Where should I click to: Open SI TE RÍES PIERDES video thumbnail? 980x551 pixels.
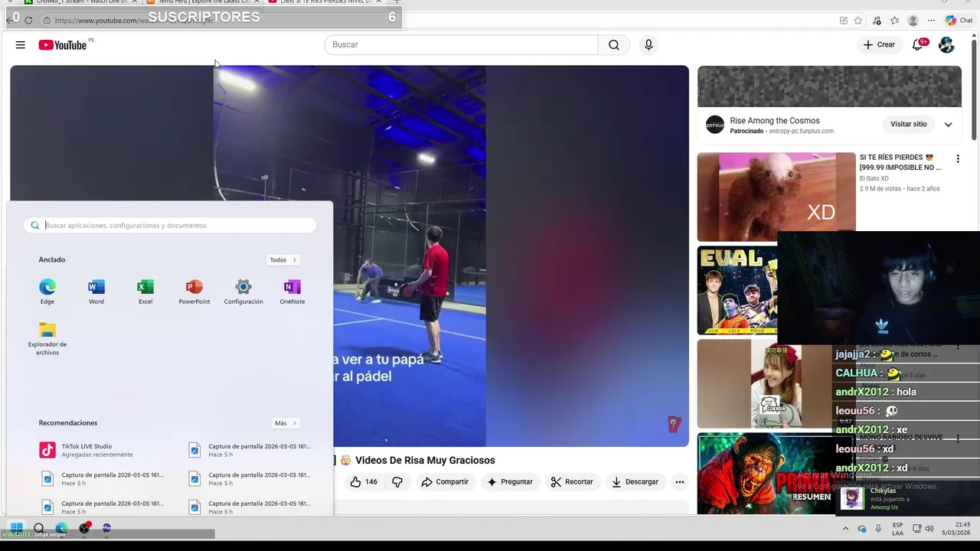776,197
